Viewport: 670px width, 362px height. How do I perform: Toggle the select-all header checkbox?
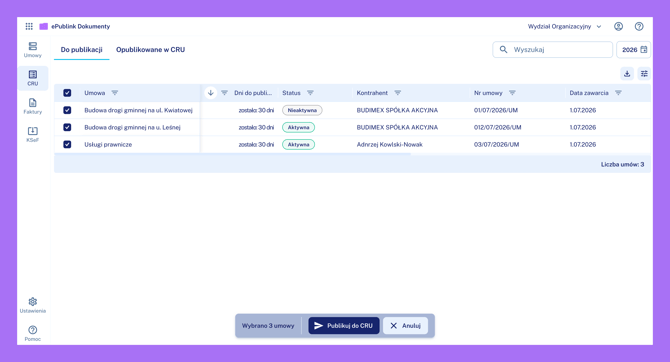click(x=67, y=93)
